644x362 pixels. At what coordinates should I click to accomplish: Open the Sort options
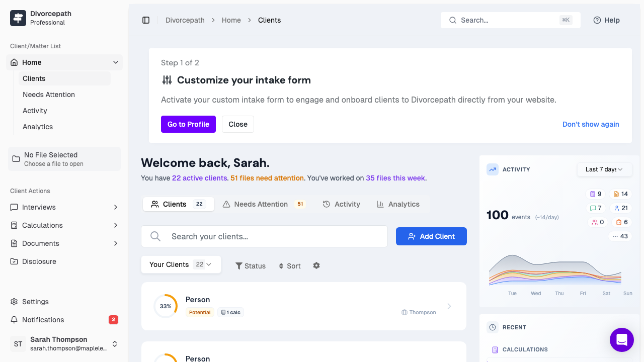tap(290, 266)
